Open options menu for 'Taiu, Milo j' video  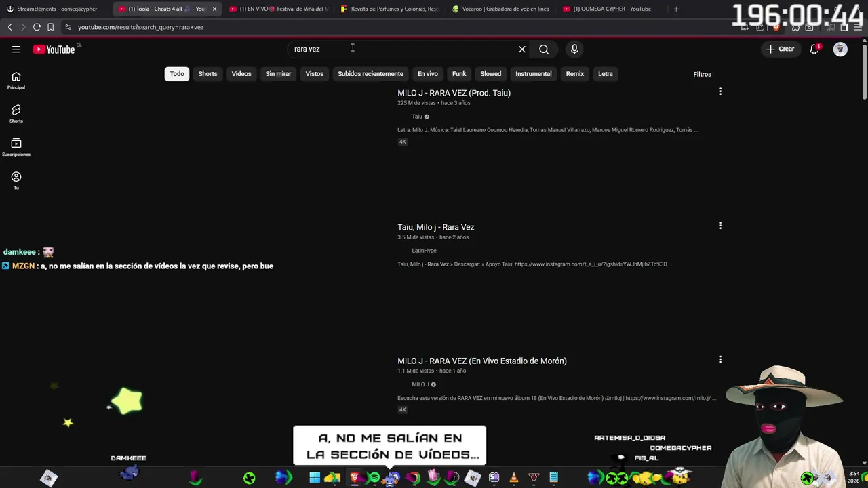tap(720, 226)
